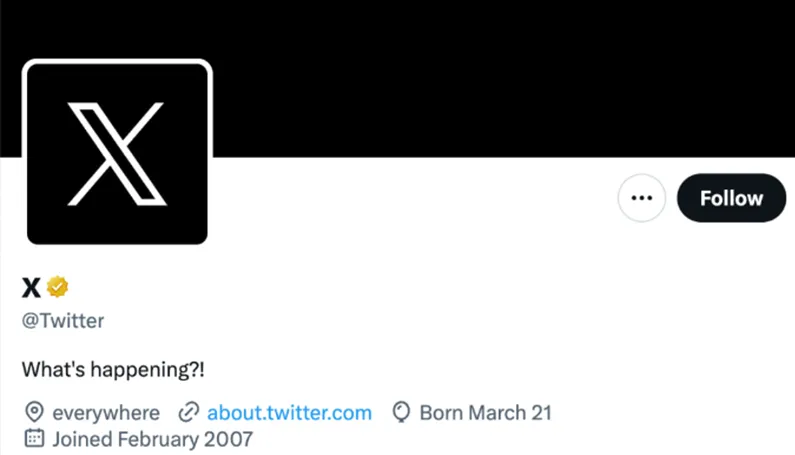Click the Born March 21 text

tap(485, 412)
